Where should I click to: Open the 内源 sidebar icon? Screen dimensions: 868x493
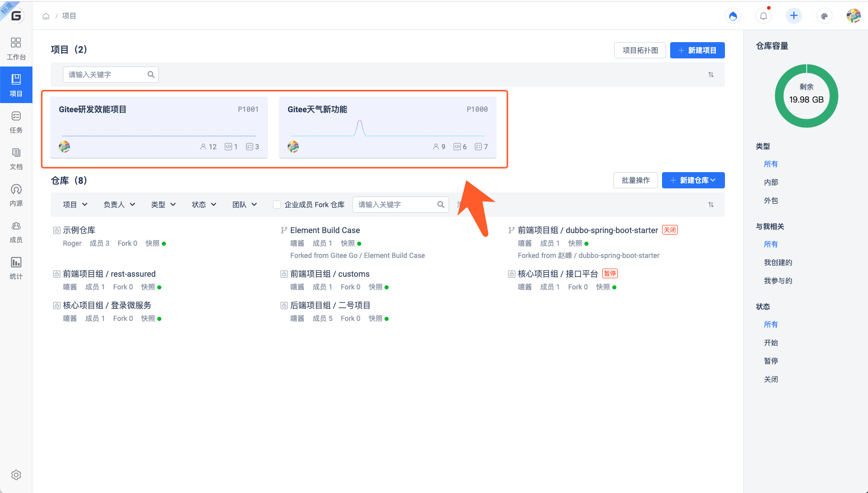coord(16,195)
